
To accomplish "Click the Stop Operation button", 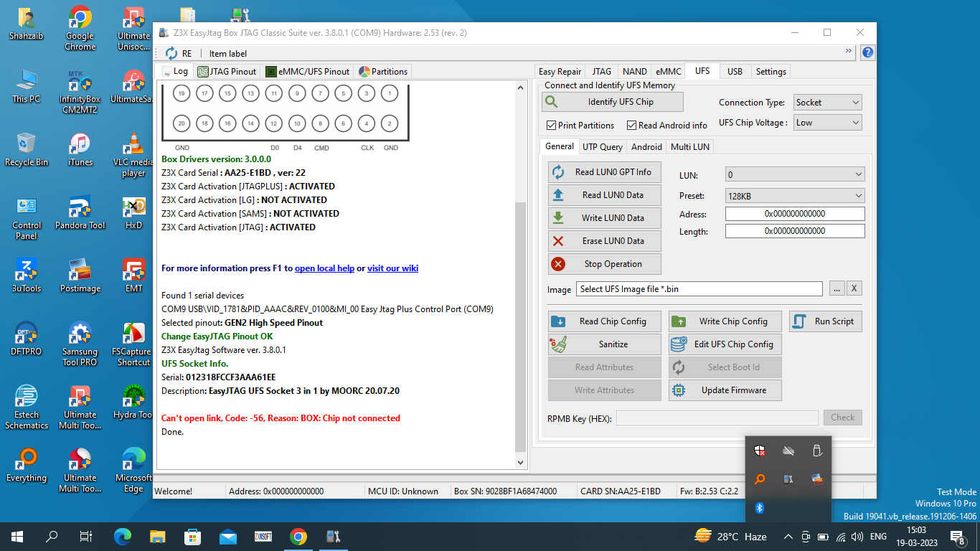I will (604, 264).
